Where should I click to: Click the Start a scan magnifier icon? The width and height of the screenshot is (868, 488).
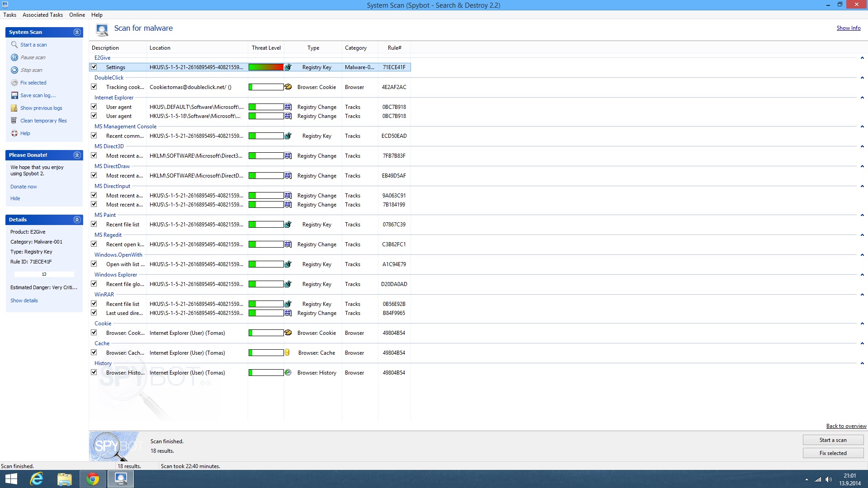(x=14, y=45)
